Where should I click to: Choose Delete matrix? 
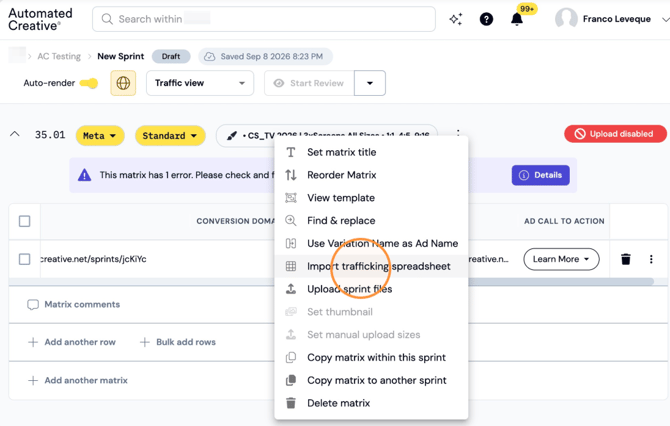click(371, 403)
